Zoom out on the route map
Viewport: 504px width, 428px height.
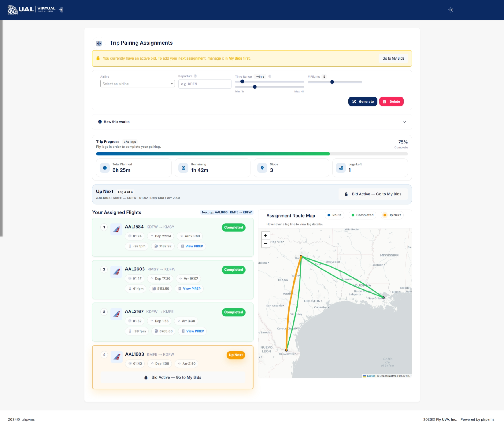pyautogui.click(x=266, y=244)
